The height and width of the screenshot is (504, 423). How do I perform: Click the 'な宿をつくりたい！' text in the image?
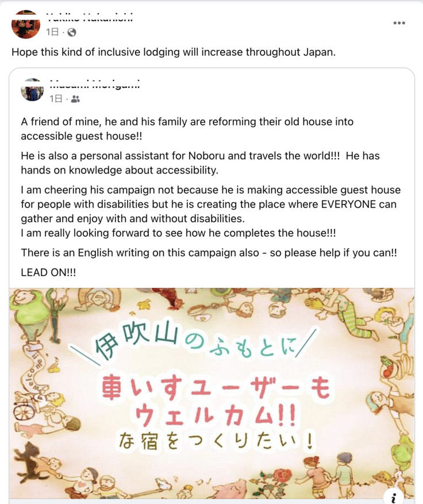click(x=214, y=441)
